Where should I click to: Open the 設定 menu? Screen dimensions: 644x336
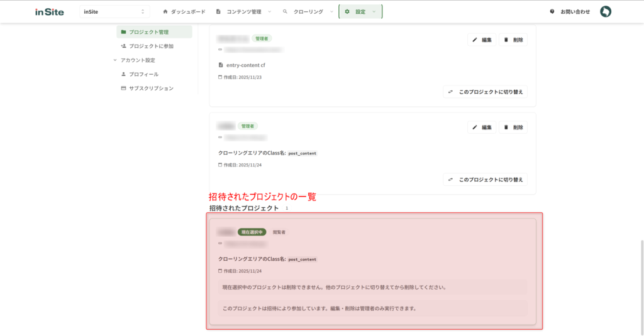click(x=360, y=11)
